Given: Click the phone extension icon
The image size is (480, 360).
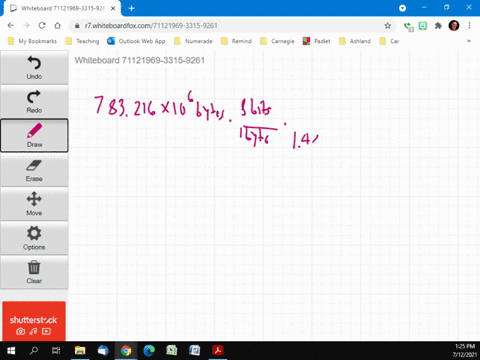Looking at the screenshot, I should coord(408,26).
